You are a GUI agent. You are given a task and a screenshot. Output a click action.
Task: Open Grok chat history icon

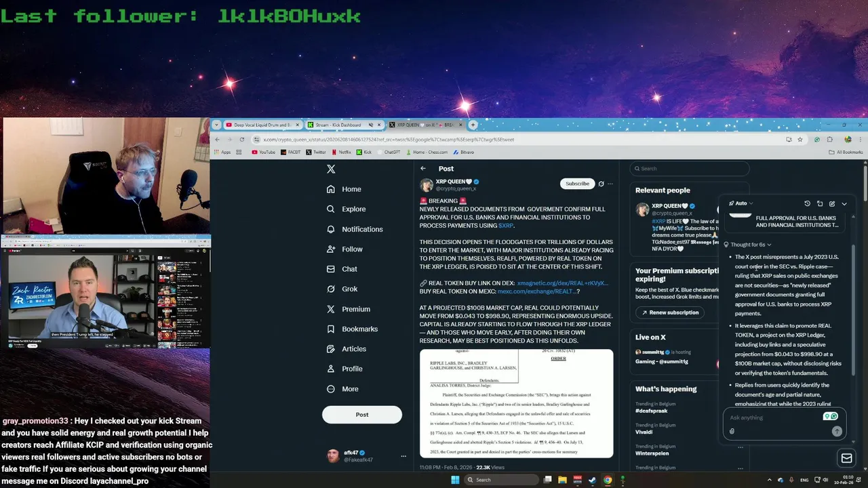tap(807, 203)
